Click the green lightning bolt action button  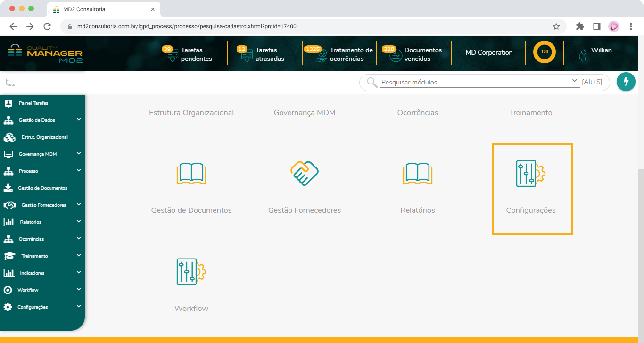(626, 82)
